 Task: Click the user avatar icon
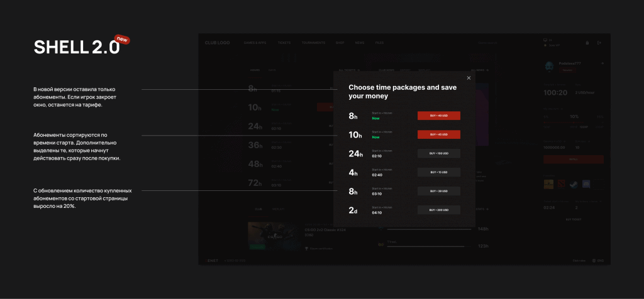(x=548, y=65)
